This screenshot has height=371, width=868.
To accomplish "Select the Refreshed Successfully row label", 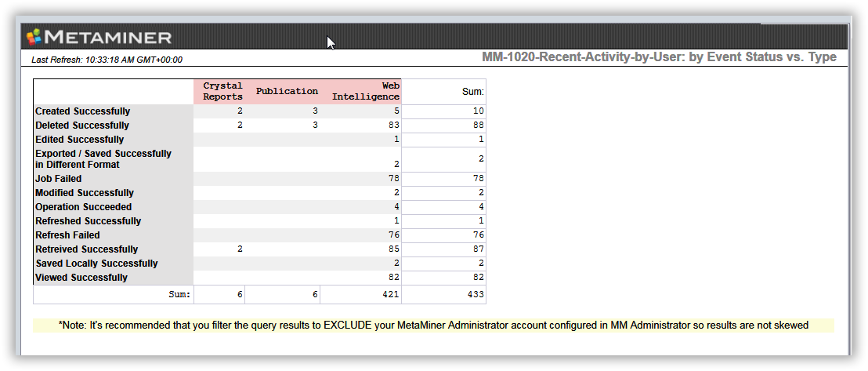I will 88,221.
